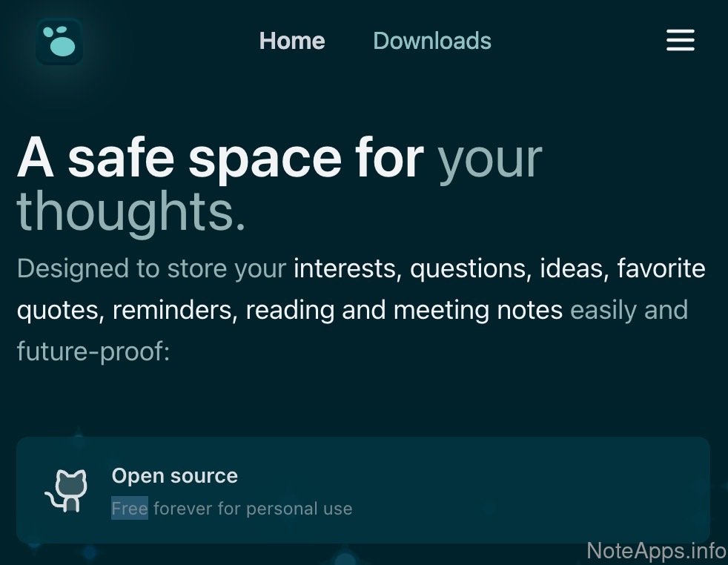728x565 pixels.
Task: Click the "future-proof:" text
Action: coord(93,351)
